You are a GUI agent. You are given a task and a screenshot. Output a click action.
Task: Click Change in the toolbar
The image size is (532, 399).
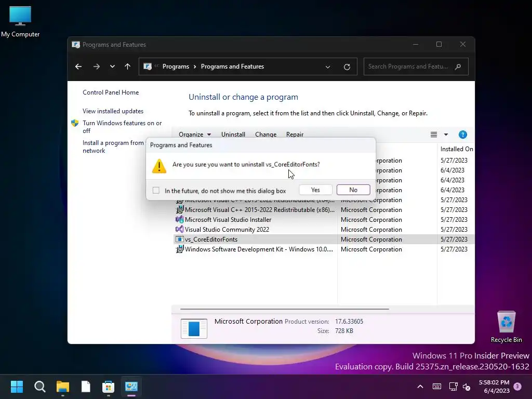(265, 135)
